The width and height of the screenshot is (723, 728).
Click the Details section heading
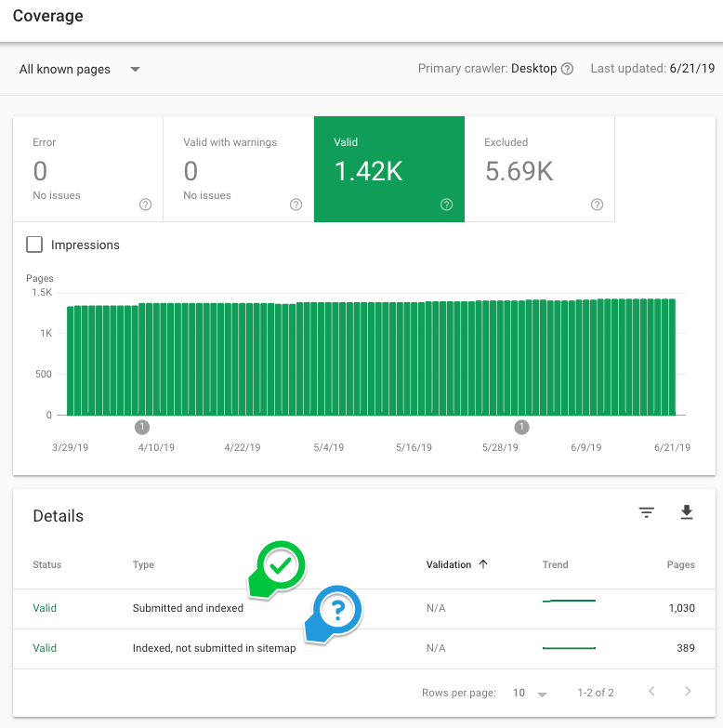58,516
